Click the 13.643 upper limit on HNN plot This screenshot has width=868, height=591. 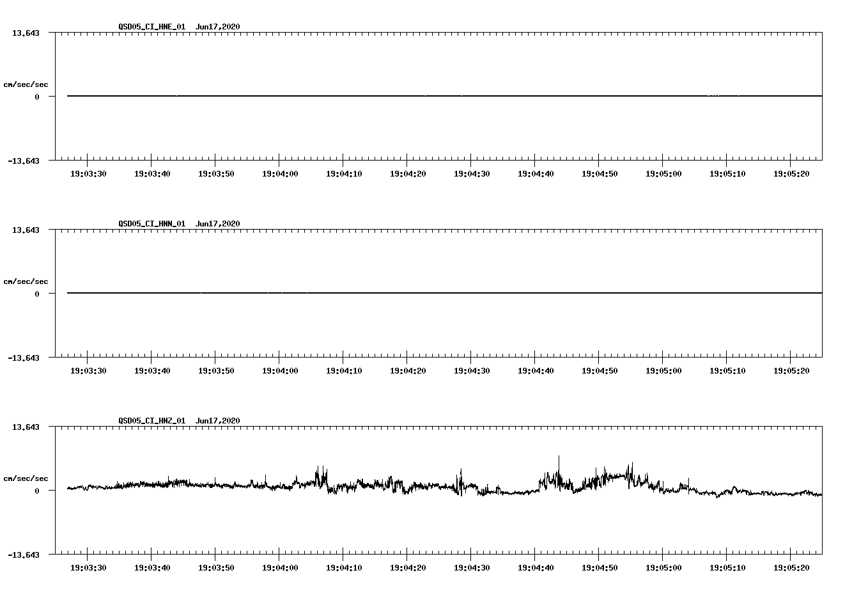(x=26, y=230)
